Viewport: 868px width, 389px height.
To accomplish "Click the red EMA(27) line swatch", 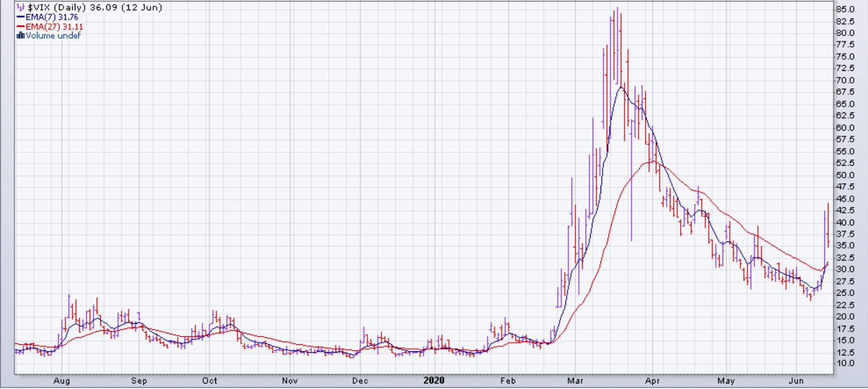I will pos(21,27).
